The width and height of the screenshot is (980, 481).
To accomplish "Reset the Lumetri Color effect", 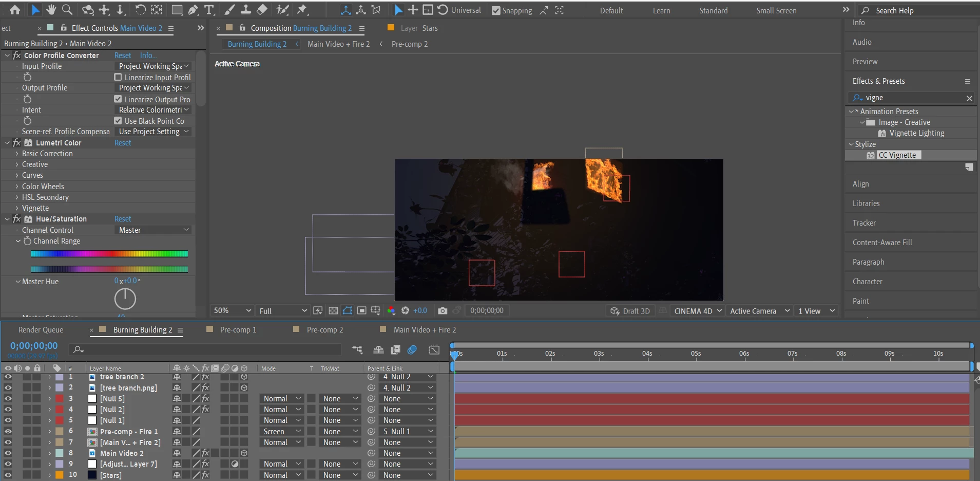I will tap(123, 143).
